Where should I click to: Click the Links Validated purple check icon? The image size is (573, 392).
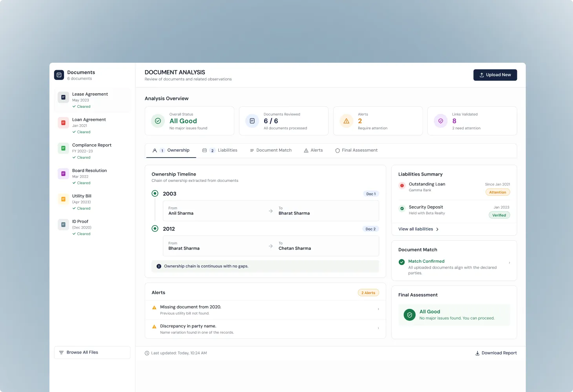[x=440, y=121]
